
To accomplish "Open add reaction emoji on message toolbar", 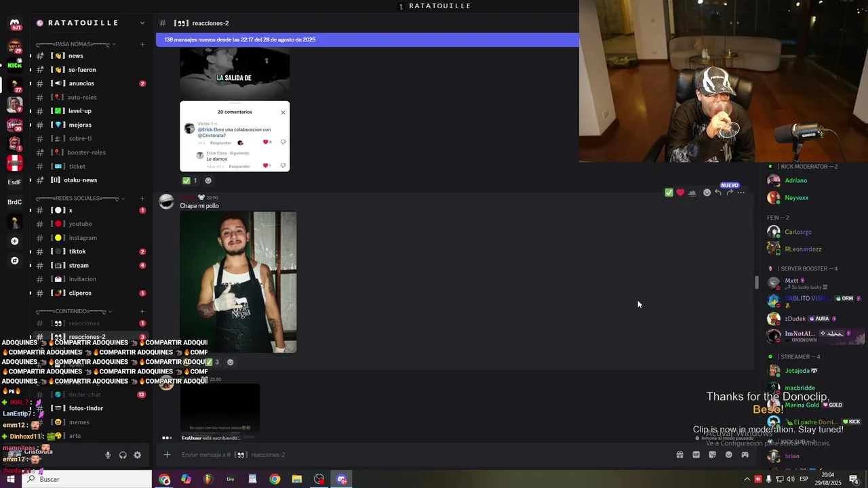I will point(707,193).
